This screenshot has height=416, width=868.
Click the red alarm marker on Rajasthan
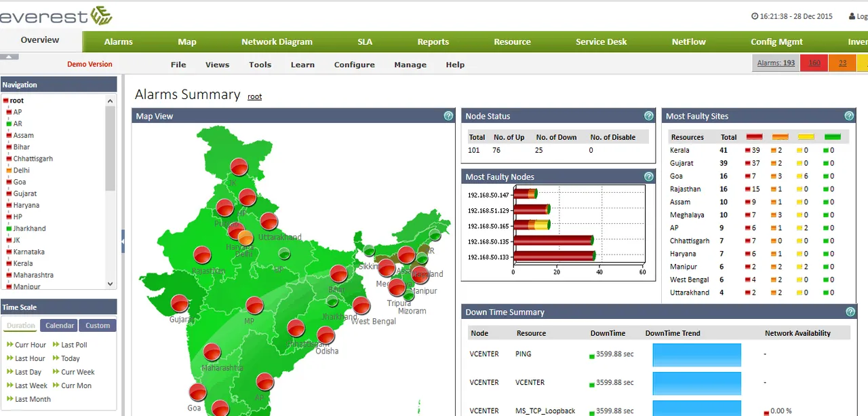(x=202, y=255)
